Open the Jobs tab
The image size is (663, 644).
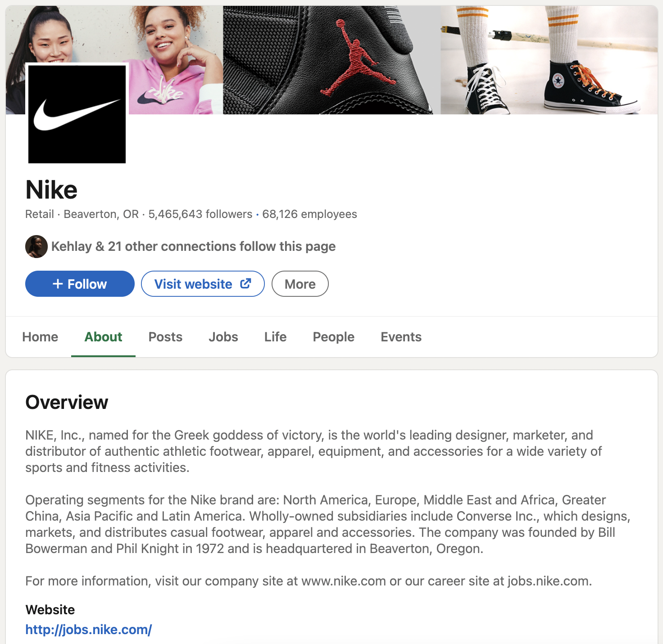223,337
